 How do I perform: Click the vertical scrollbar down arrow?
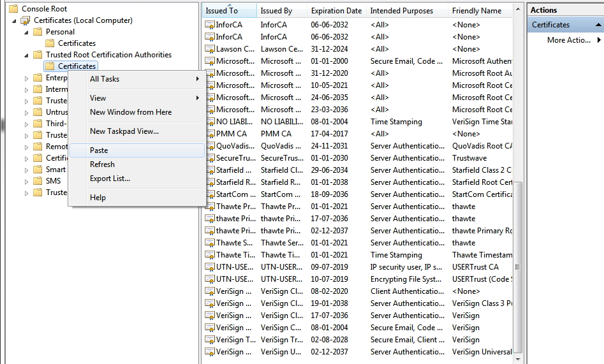pyautogui.click(x=518, y=359)
